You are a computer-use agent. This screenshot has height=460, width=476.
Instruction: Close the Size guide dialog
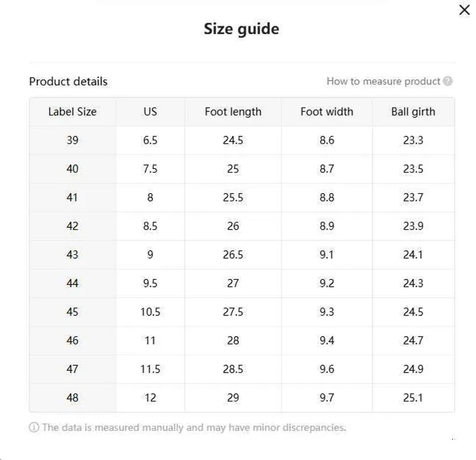click(465, 10)
